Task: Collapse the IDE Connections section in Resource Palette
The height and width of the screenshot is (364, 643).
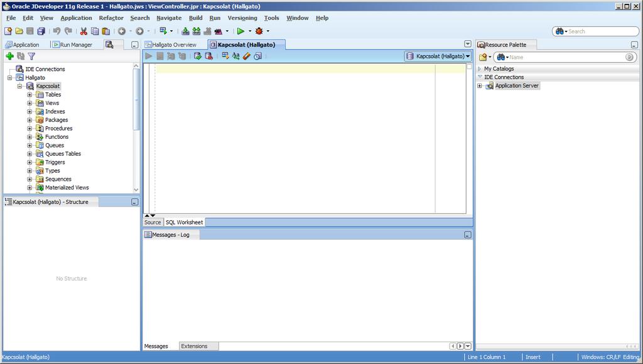Action: coord(480,77)
